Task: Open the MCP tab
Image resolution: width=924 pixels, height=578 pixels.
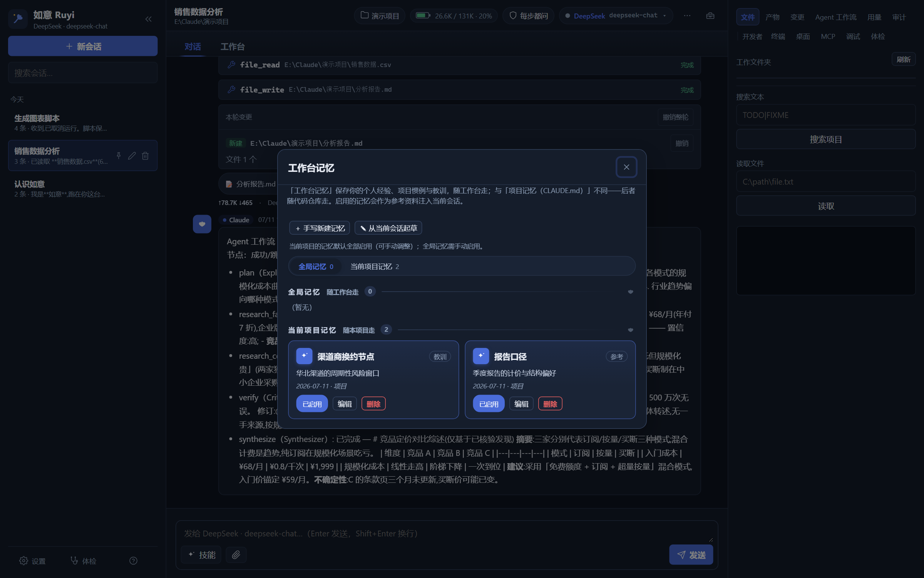Action: coord(828,36)
